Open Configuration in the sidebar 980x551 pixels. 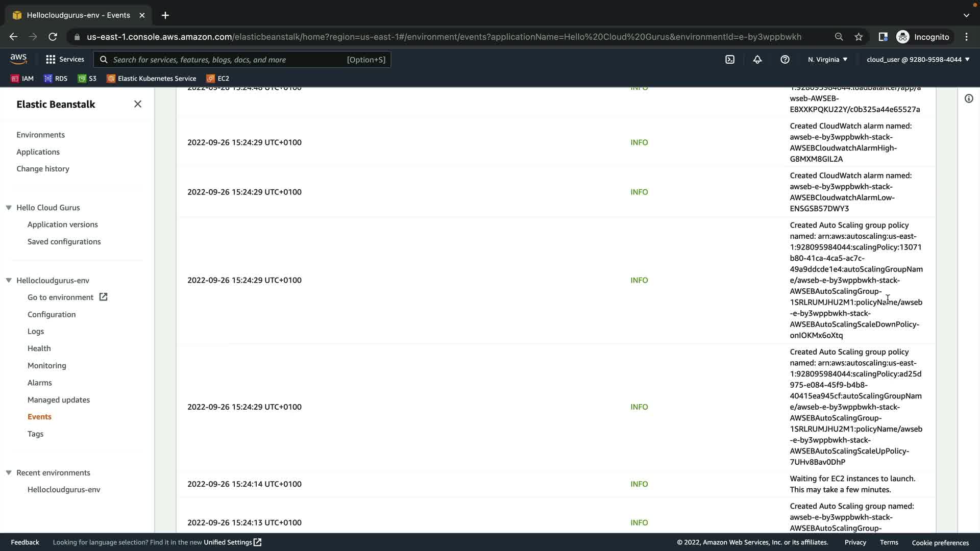[52, 315]
